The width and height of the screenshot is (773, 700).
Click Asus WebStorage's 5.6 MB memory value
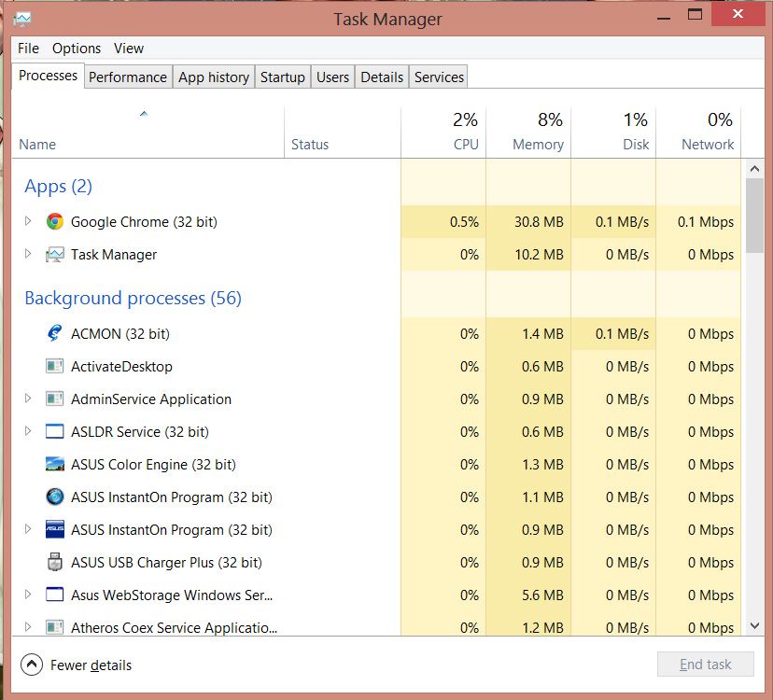[542, 595]
